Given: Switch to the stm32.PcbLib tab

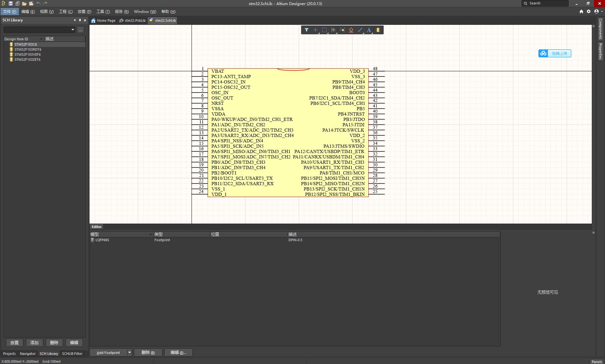Looking at the screenshot, I should 132,20.
